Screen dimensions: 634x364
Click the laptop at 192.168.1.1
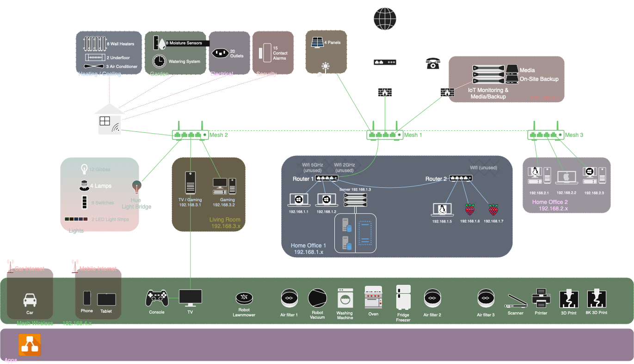point(299,200)
